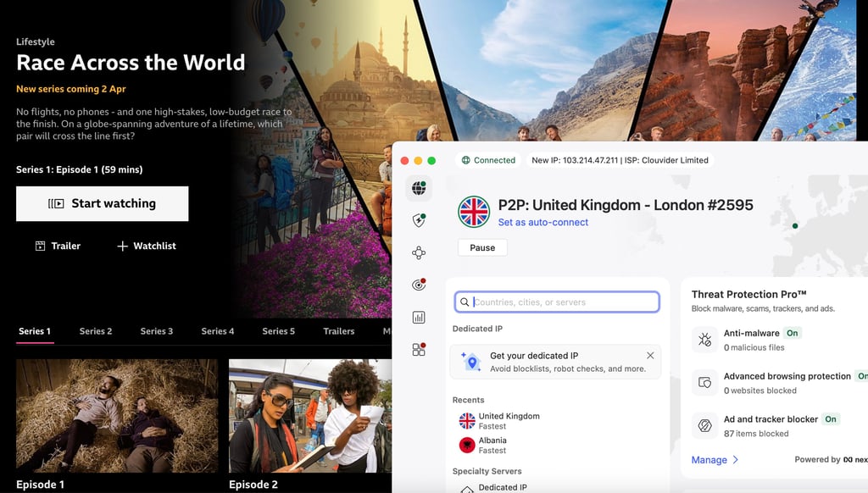868x493 pixels.
Task: Click the Episode 1 caption
Action: tap(41, 485)
